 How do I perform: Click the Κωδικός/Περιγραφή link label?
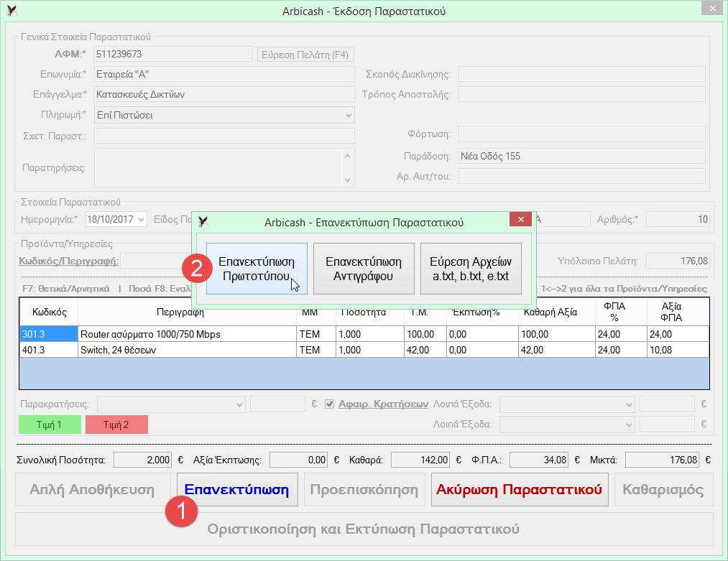[69, 261]
